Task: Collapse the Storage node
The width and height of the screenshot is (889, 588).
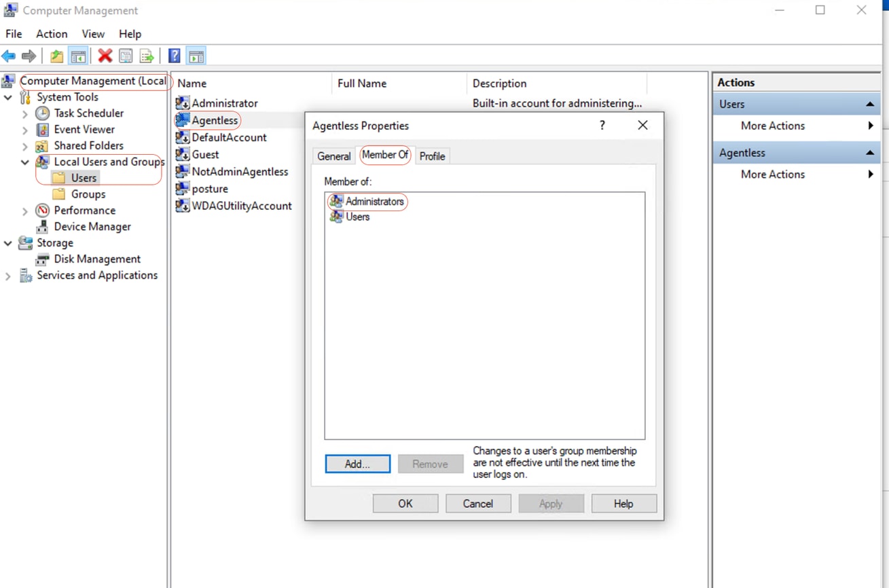Action: click(8, 243)
